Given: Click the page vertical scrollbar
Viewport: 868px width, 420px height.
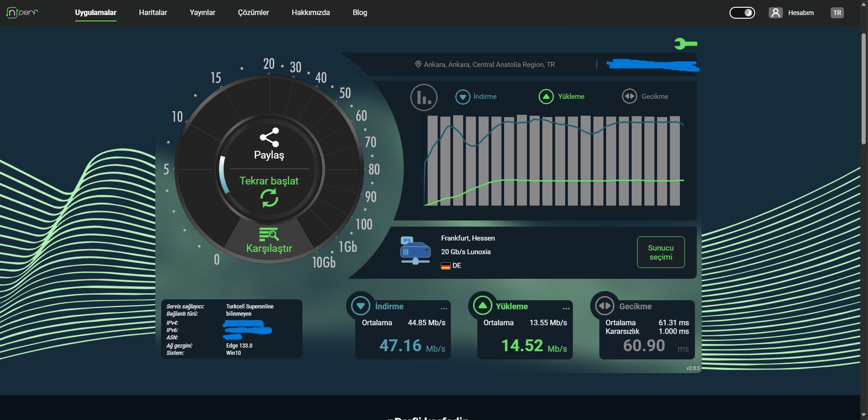Looking at the screenshot, I should pyautogui.click(x=863, y=210).
